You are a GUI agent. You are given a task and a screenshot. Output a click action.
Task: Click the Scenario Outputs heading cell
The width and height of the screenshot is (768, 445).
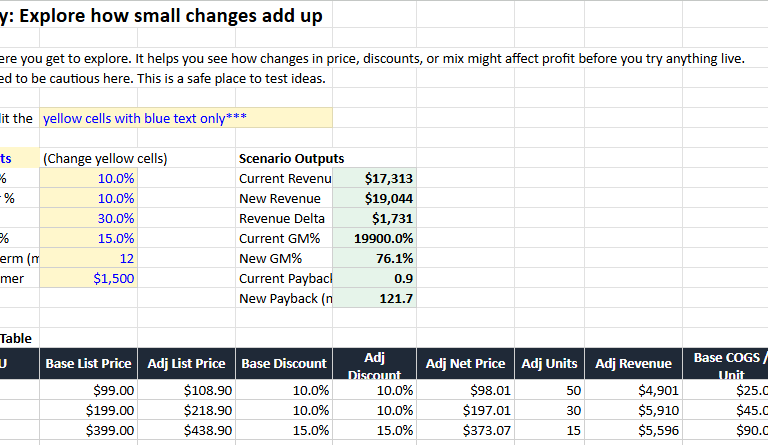point(291,158)
